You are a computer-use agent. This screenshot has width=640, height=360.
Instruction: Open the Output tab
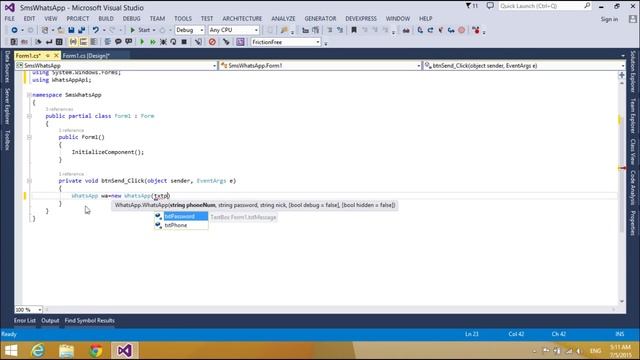50,321
